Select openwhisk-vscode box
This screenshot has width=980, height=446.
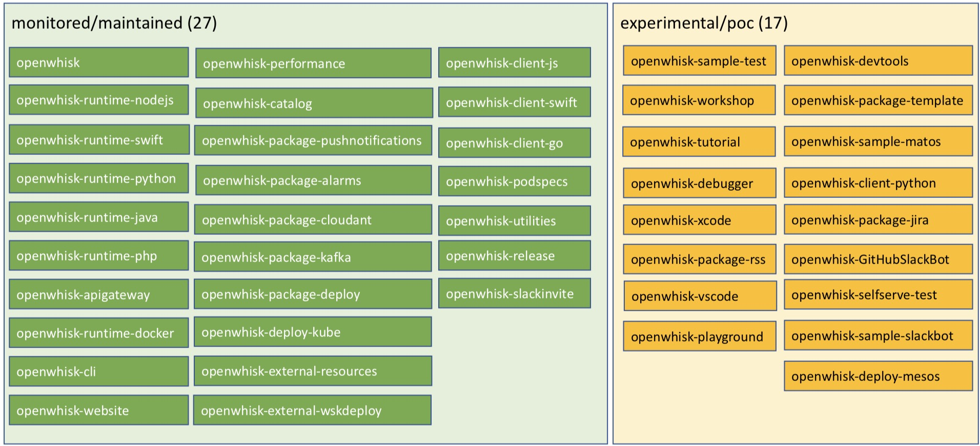pyautogui.click(x=700, y=296)
